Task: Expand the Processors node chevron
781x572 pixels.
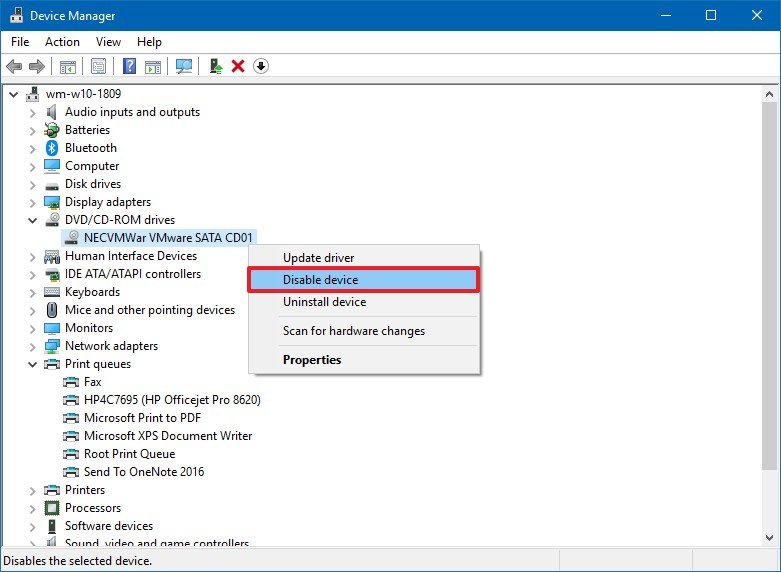Action: (x=32, y=509)
